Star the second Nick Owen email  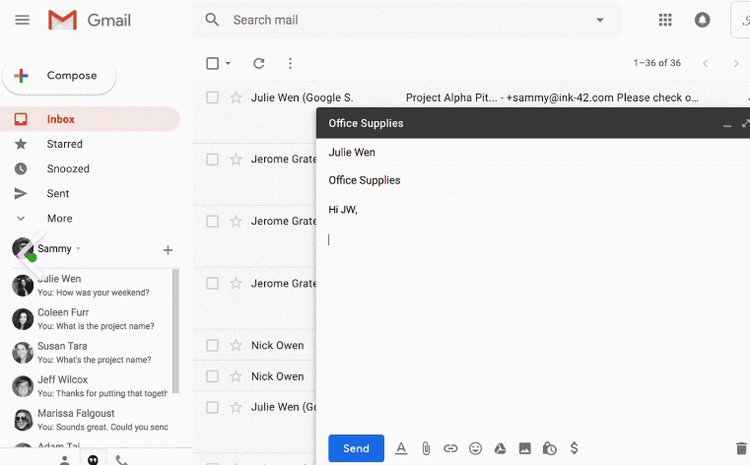tap(236, 376)
